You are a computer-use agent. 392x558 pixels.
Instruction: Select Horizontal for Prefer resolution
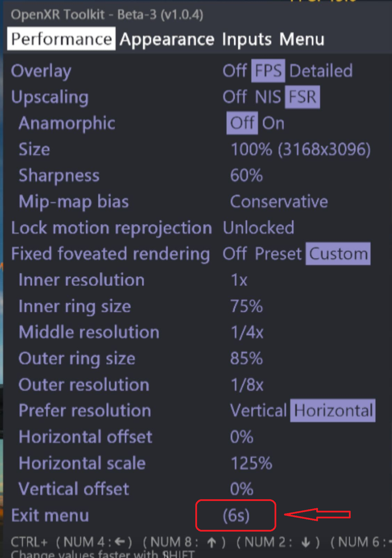(333, 411)
